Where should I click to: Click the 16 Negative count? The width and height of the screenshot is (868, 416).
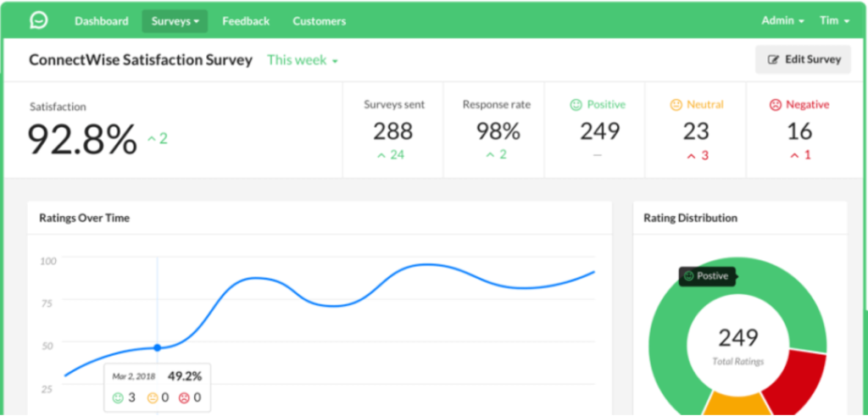click(x=799, y=131)
